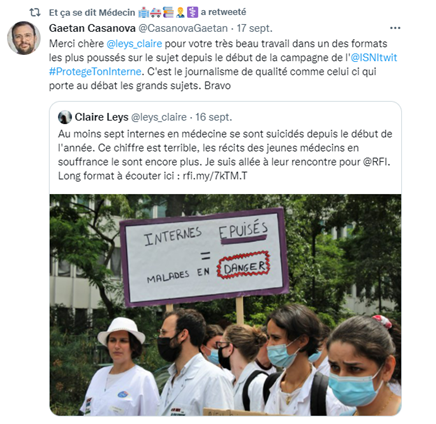Viewport: 436px width, 424px height.
Task: Open the @leys_claire mention link
Action: coord(134,44)
